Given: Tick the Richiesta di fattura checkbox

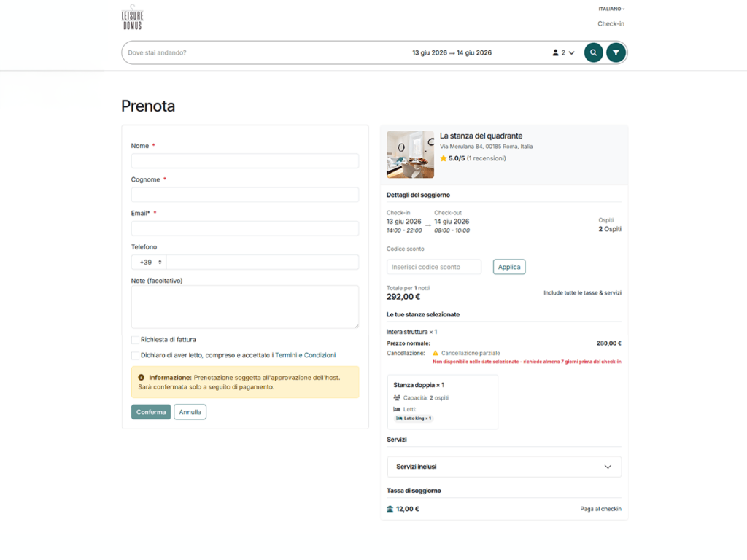Looking at the screenshot, I should (x=135, y=340).
